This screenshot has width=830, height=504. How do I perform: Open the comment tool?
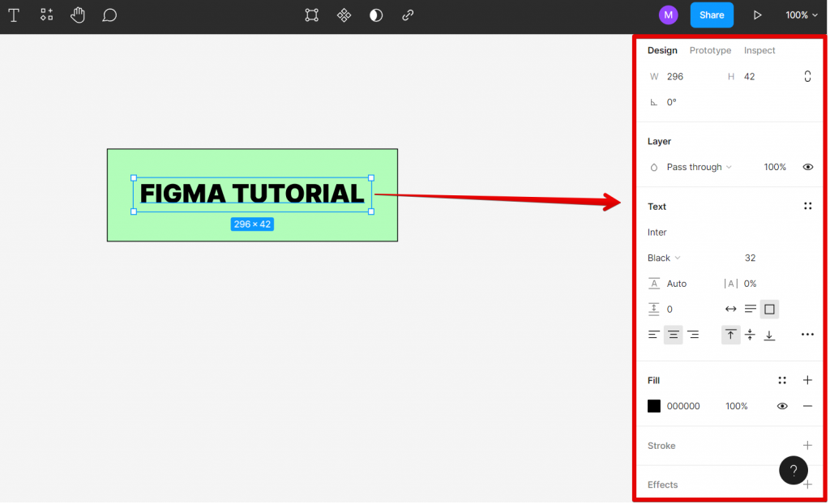tap(109, 15)
